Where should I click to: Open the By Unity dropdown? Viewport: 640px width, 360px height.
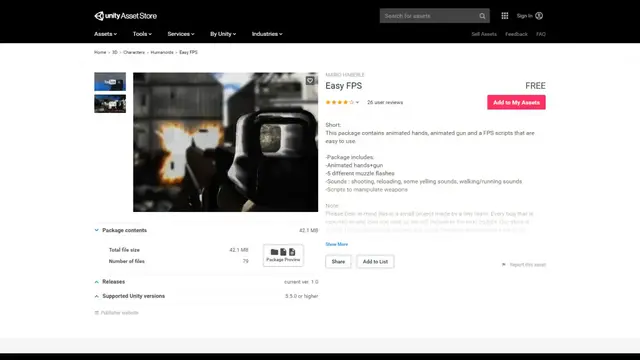(223, 34)
